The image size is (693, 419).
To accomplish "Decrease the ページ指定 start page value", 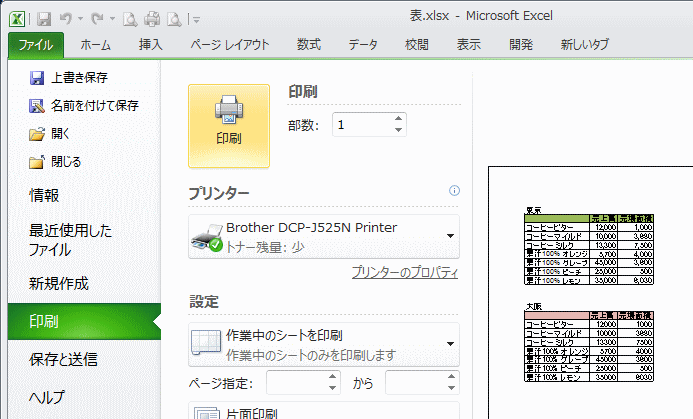I will (333, 388).
